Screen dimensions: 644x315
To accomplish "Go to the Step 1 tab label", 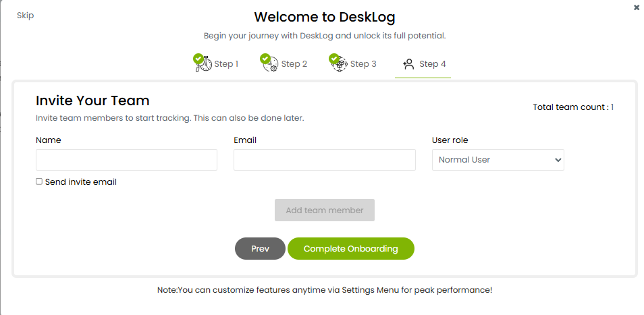I will [x=226, y=64].
